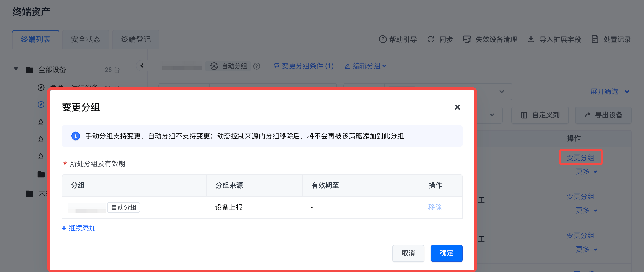Close the 变更分组 dialog with X
The width and height of the screenshot is (644, 272).
point(457,107)
